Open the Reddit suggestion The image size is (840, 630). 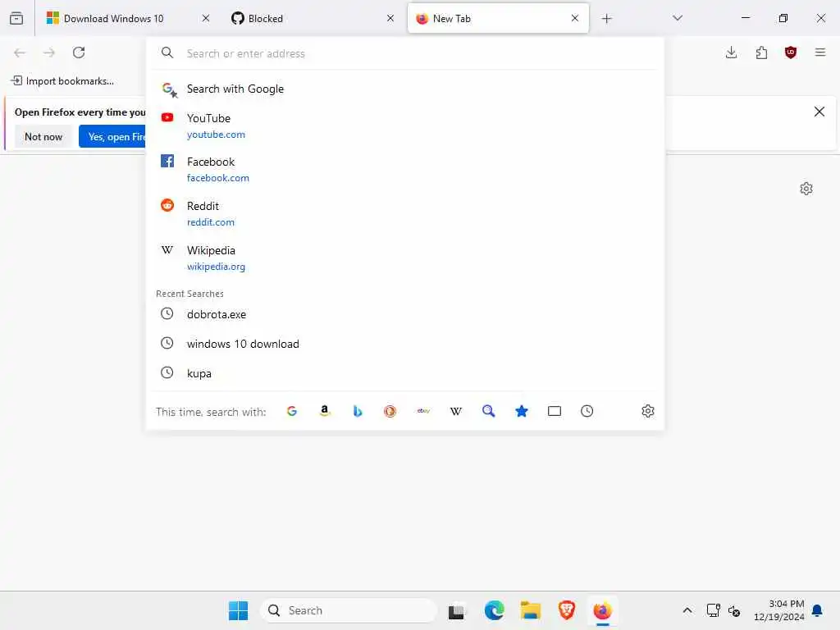pos(405,214)
